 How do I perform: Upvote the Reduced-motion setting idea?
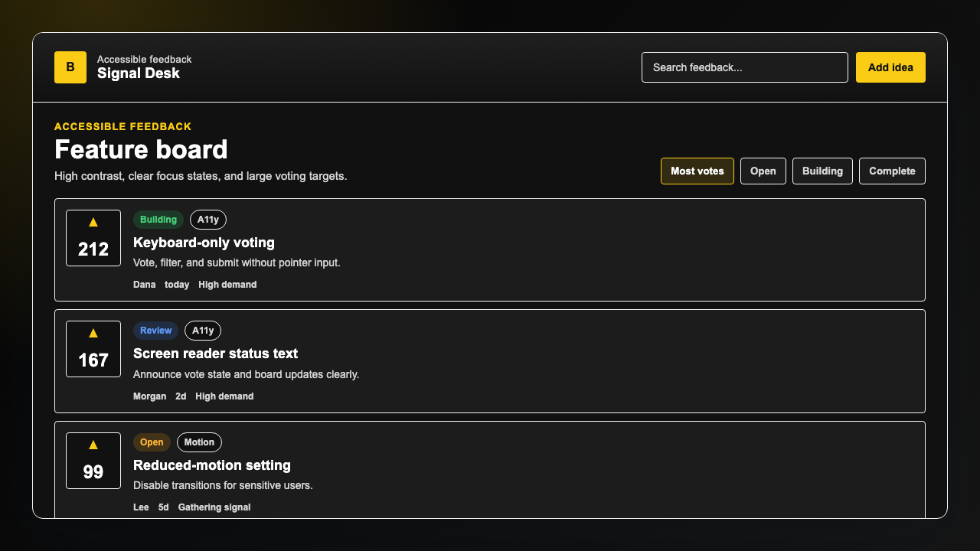(93, 461)
